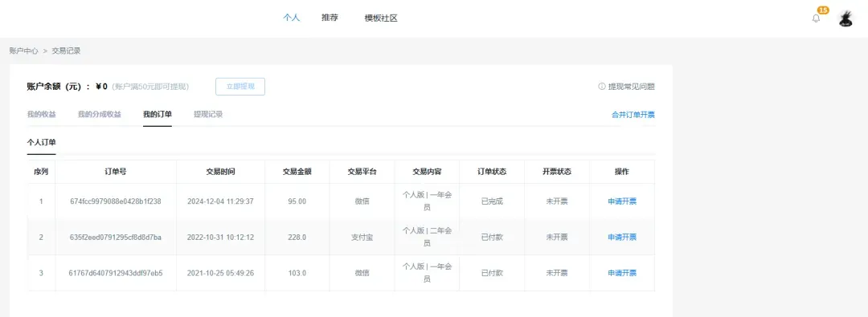Click 微信 platform in the 2024 order row

pos(362,201)
